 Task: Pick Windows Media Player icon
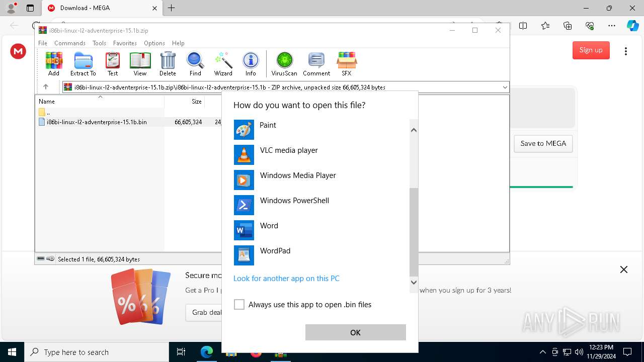tap(244, 180)
